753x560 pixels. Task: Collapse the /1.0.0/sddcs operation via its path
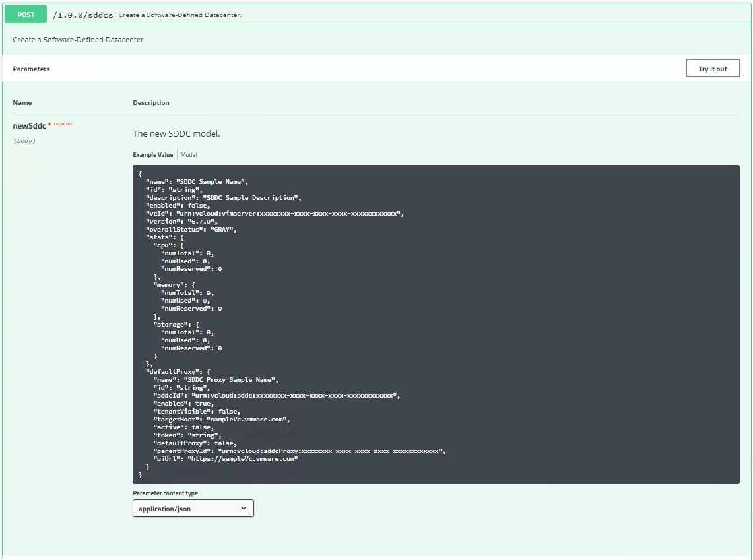(83, 15)
